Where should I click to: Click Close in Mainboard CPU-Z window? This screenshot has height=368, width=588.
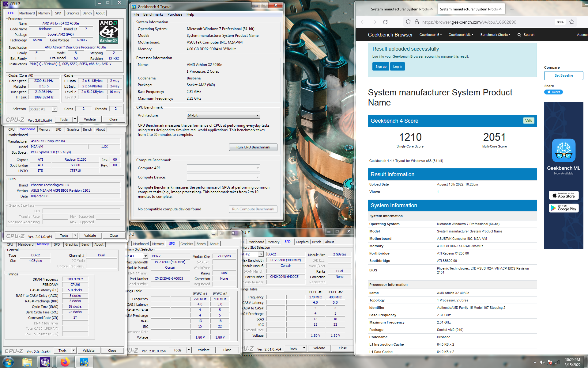(114, 236)
